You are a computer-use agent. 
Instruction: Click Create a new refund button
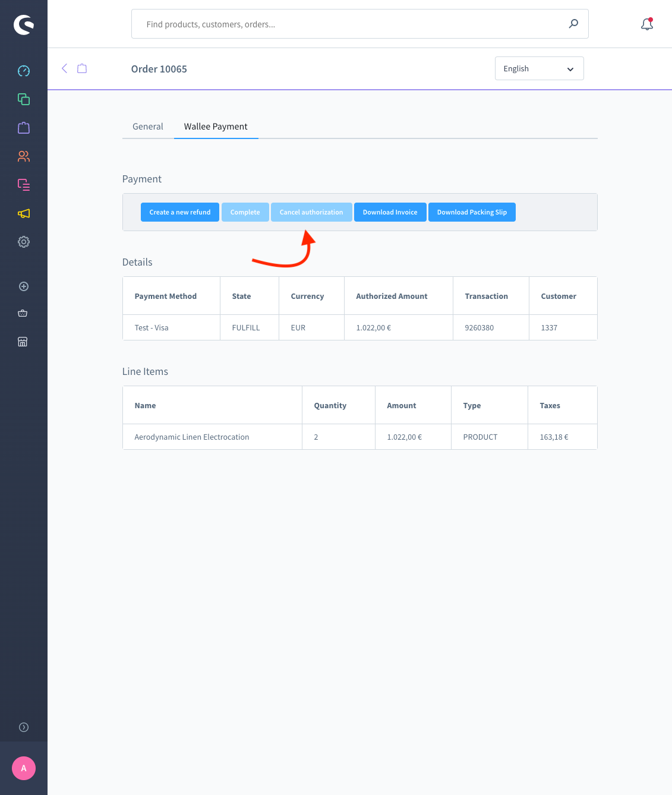click(180, 212)
